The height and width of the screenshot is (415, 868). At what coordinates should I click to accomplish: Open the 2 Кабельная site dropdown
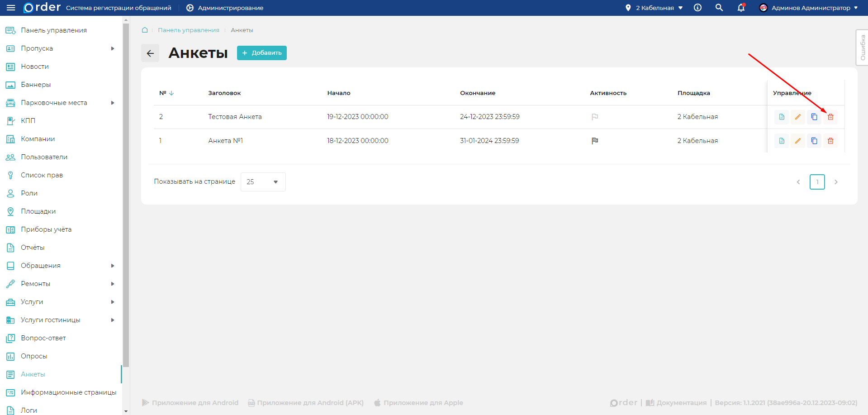[654, 8]
